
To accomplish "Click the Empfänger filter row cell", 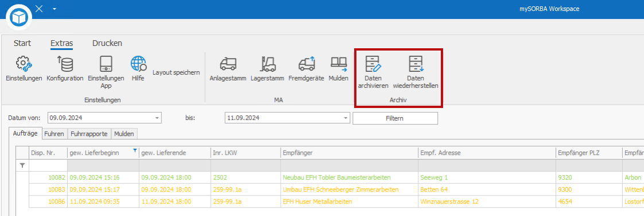I will [349, 165].
